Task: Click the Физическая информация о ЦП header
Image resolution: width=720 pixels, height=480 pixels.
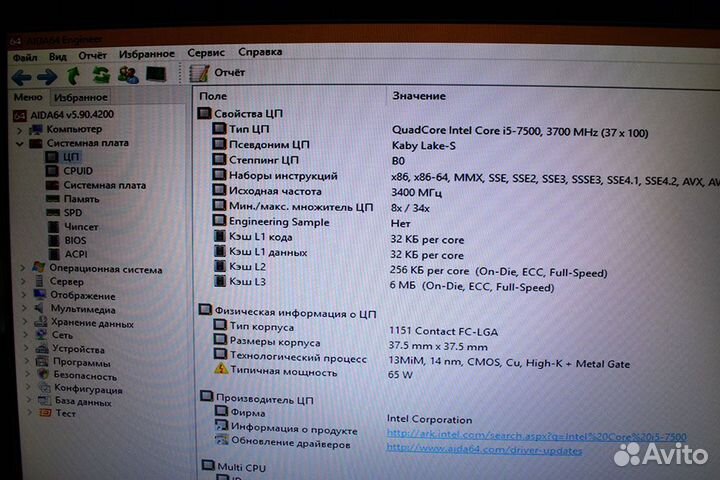Action: pos(287,312)
